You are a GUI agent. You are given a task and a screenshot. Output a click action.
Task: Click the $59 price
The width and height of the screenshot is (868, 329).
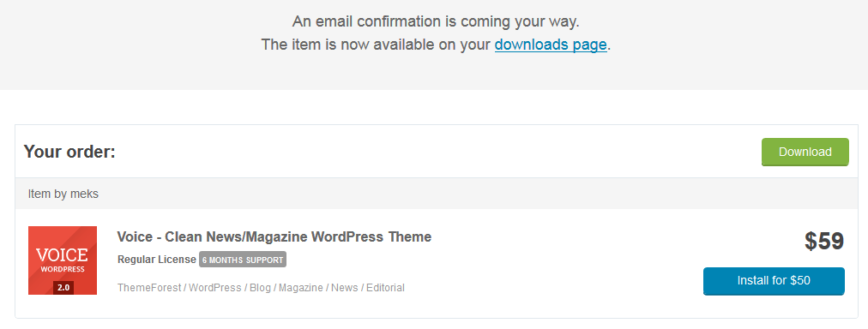[823, 241]
